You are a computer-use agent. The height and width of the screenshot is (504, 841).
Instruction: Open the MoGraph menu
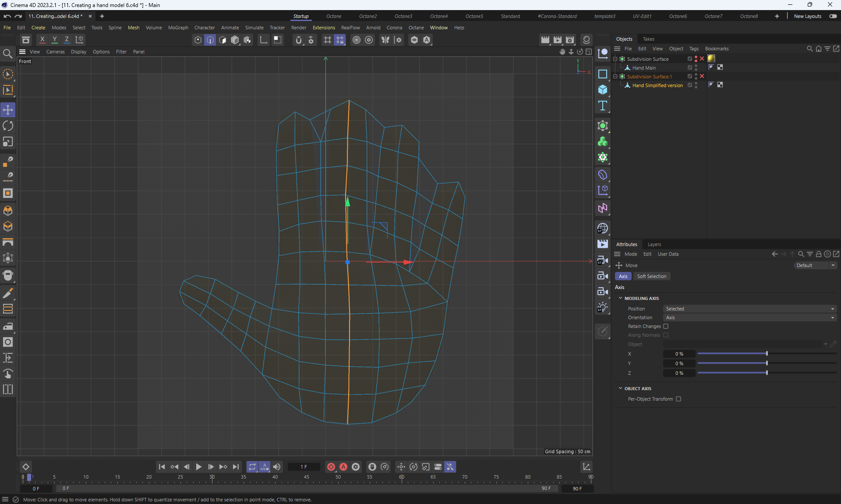tap(178, 28)
